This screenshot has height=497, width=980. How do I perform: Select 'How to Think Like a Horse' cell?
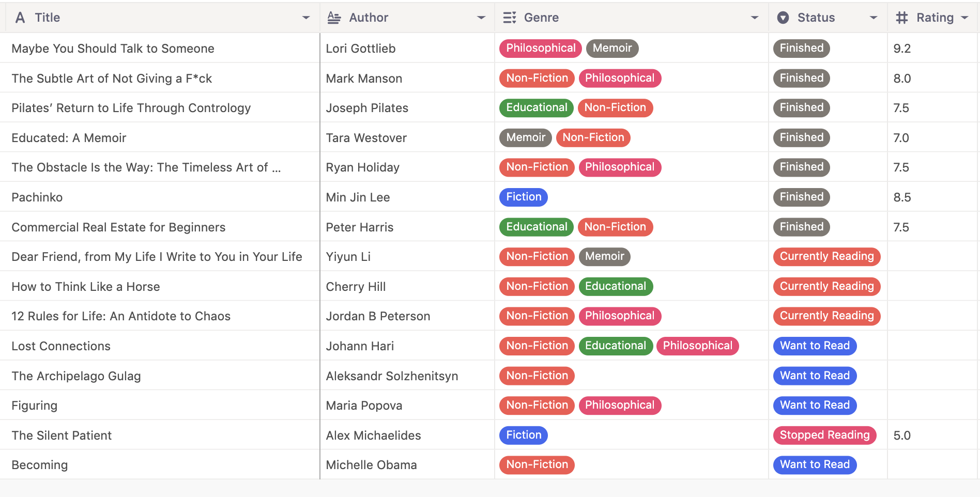pos(160,286)
